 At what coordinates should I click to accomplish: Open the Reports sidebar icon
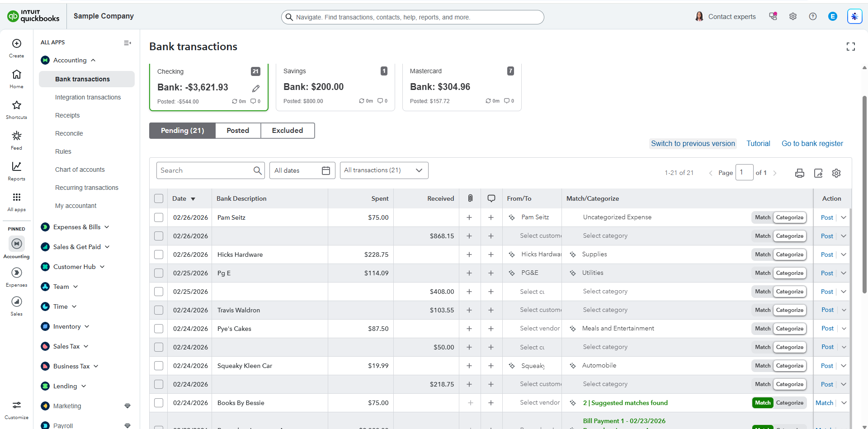17,171
